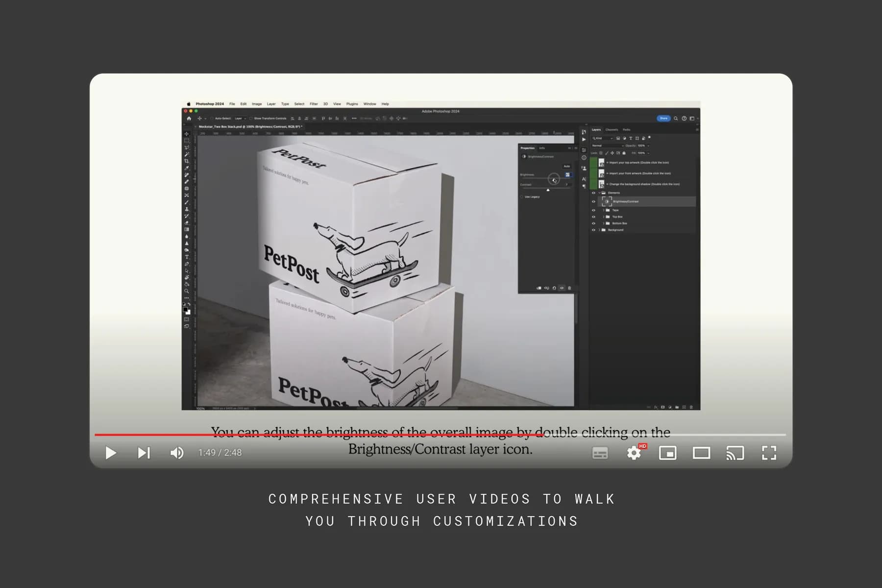The width and height of the screenshot is (882, 588).
Task: Cast the video to a TV
Action: (735, 453)
